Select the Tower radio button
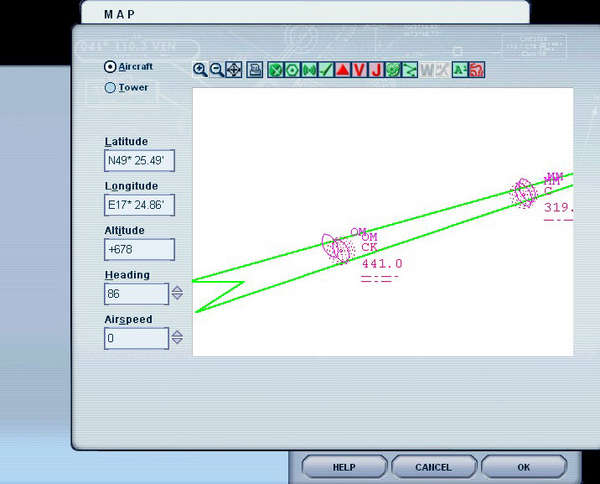This screenshot has height=484, width=600. click(110, 88)
